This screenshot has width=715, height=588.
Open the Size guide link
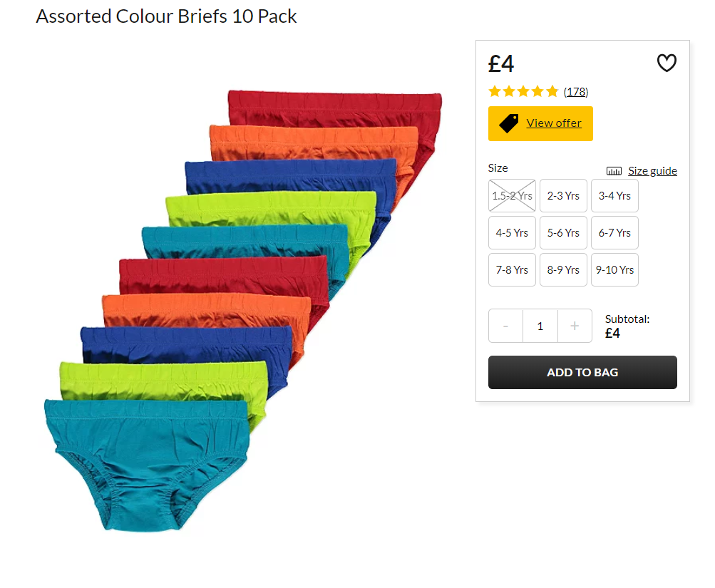[x=652, y=171]
